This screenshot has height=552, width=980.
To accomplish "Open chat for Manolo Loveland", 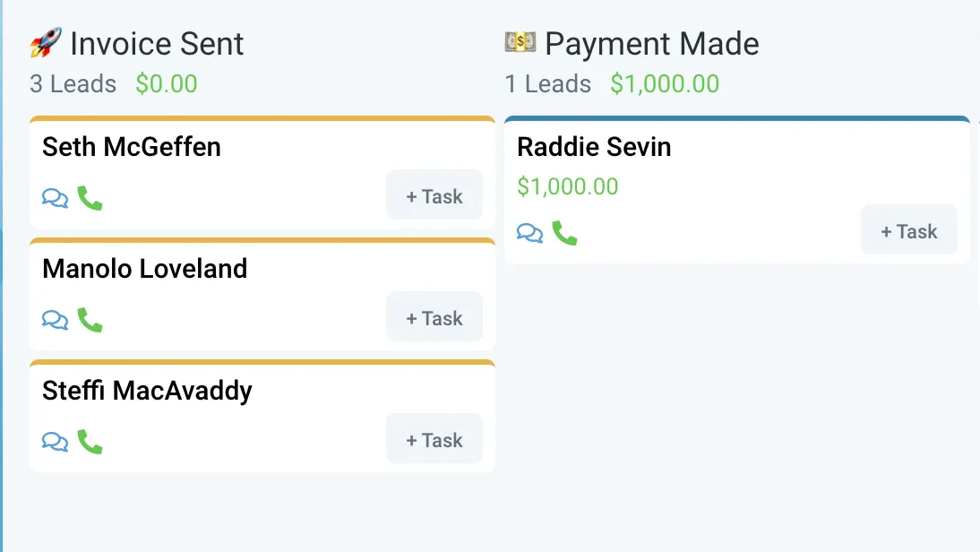I will 55,320.
